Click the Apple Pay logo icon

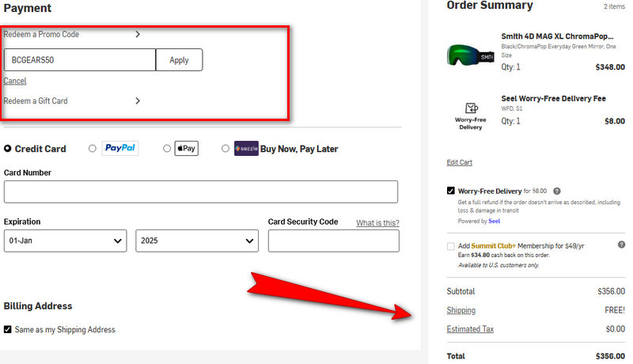coord(186,148)
